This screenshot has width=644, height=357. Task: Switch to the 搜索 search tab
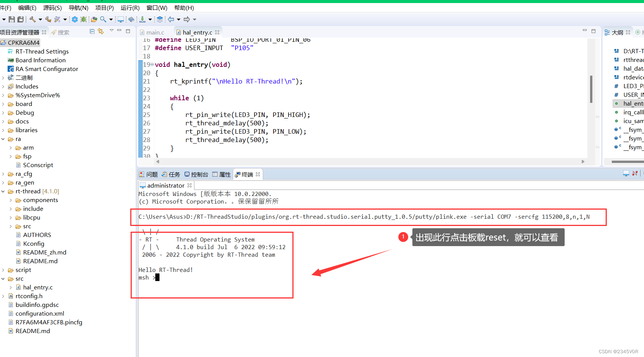coord(60,32)
